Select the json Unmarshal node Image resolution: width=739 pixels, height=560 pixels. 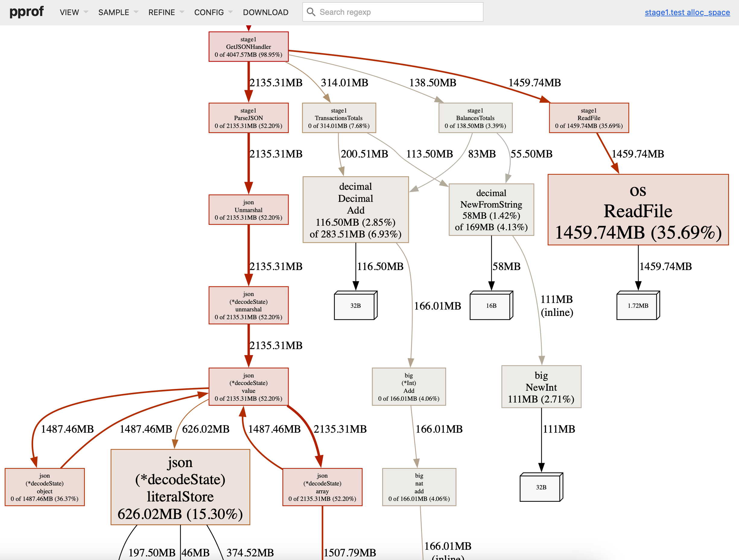pos(249,210)
